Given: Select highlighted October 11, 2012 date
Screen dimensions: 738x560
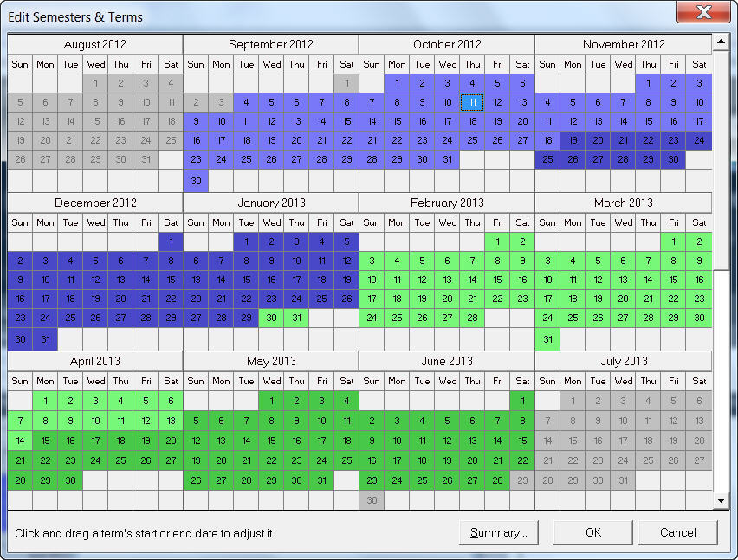Looking at the screenshot, I should point(472,102).
